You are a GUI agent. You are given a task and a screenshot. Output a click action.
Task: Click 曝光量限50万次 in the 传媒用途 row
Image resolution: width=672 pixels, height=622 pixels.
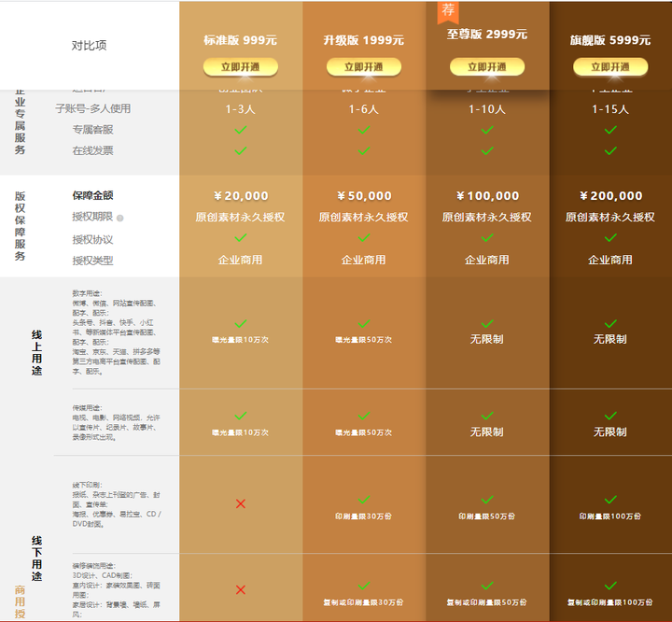pos(364,432)
